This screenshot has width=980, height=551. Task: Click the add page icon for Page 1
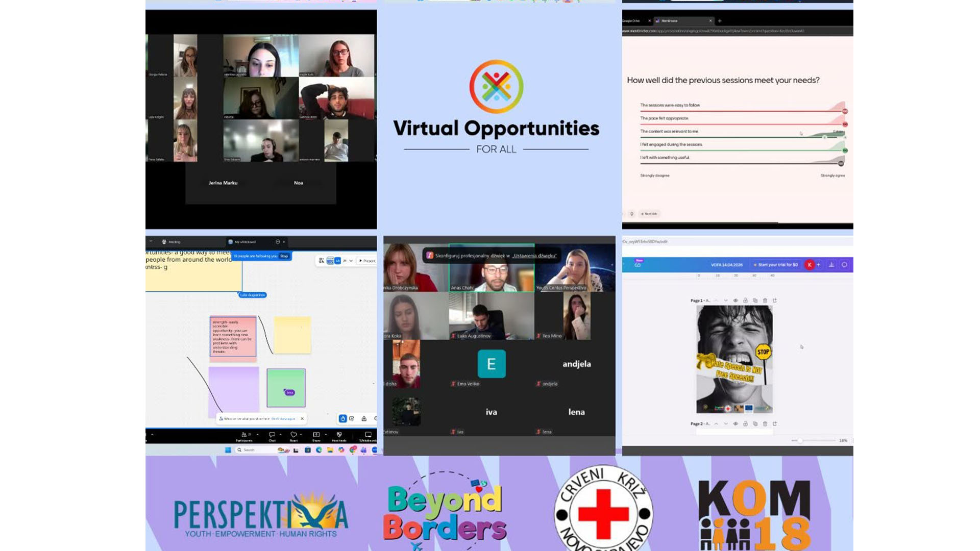pos(774,300)
